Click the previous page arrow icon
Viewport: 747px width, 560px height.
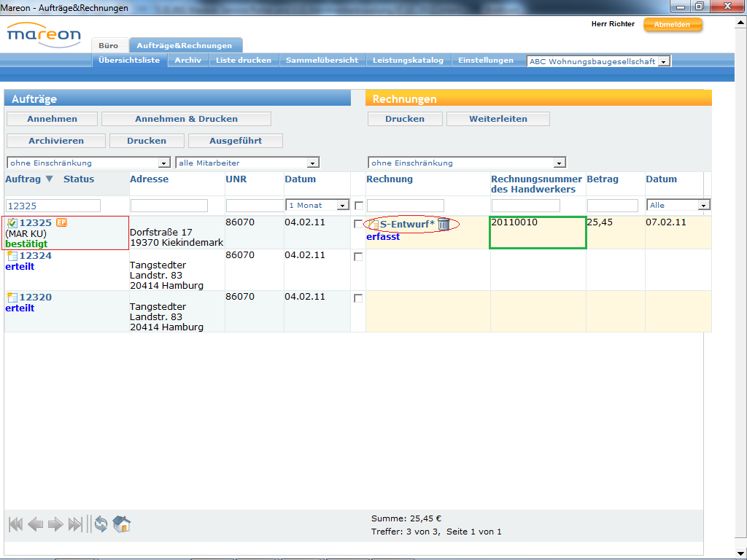35,524
